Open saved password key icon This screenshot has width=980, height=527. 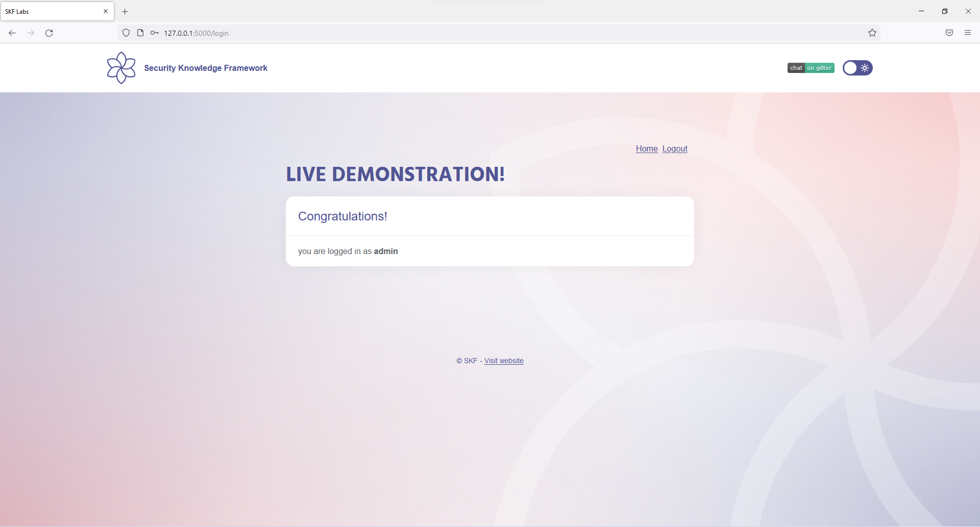tap(155, 33)
